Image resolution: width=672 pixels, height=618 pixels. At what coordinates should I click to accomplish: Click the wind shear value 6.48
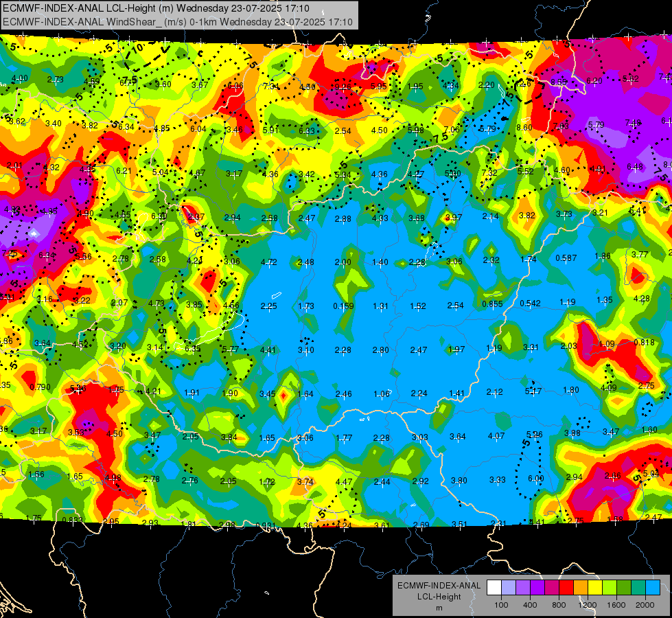point(635,166)
